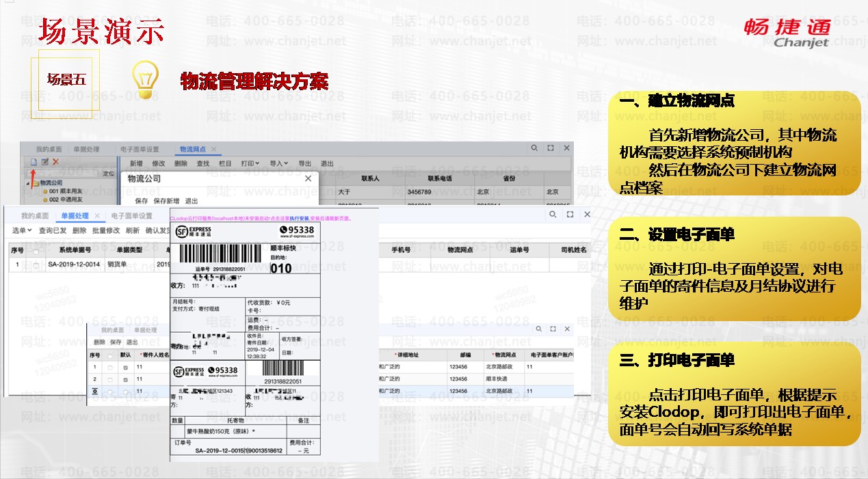Screen dimensions: 868x479
Task: Click the search magnifier in the 单据处理 window
Action: click(x=552, y=215)
